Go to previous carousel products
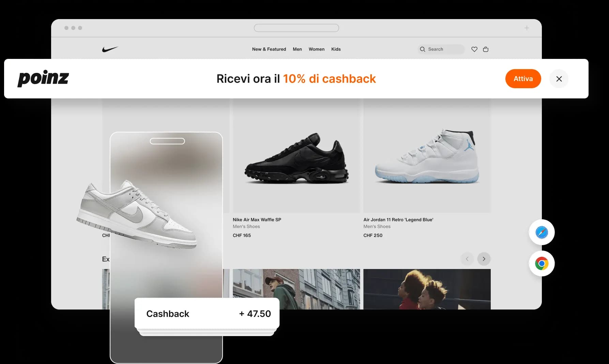This screenshot has width=609, height=364. click(467, 259)
